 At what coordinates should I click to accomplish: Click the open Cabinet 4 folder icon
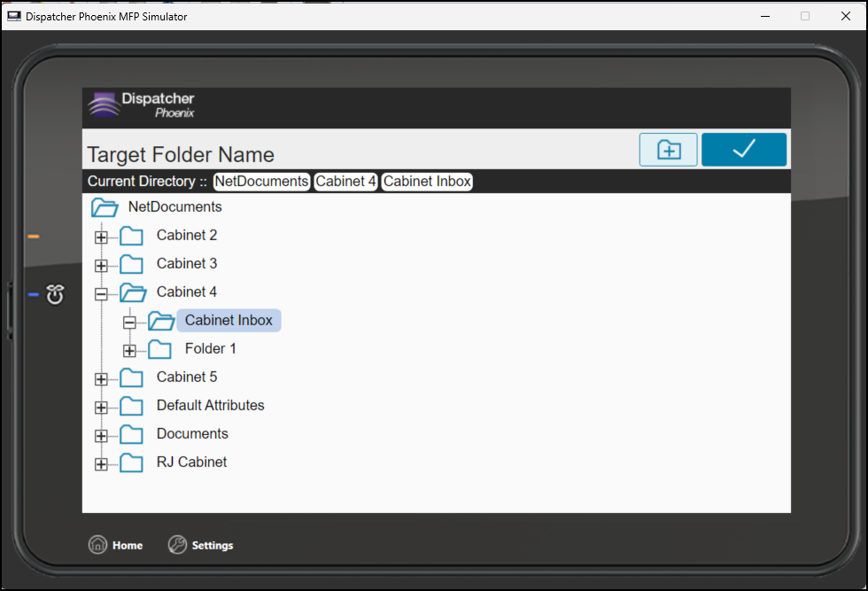pos(133,292)
